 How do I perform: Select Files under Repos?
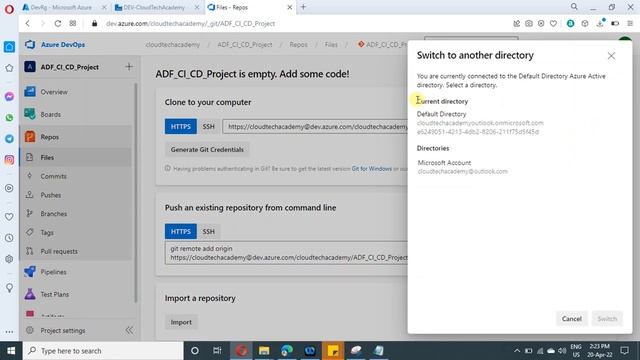point(47,157)
